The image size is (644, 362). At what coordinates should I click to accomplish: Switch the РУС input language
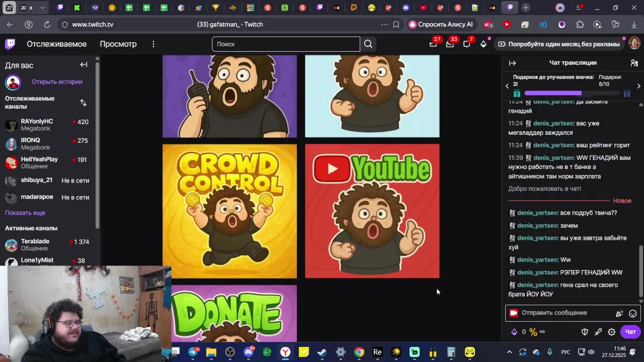[566, 352]
